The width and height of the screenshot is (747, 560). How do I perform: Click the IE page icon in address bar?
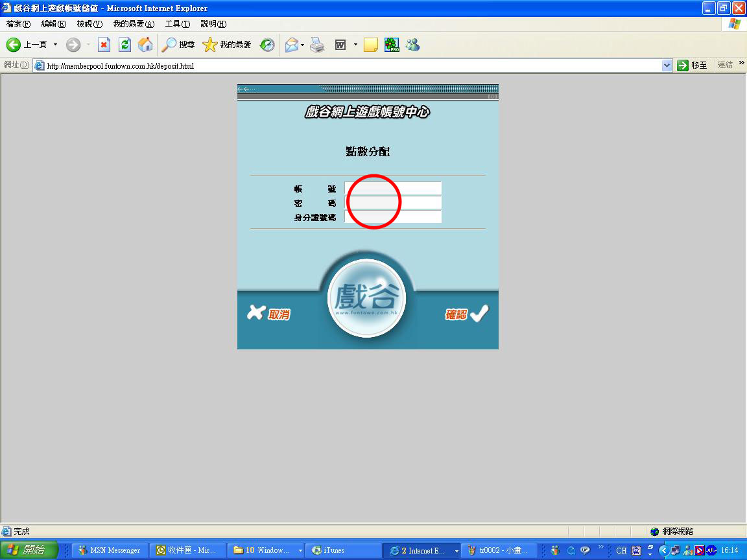click(x=39, y=65)
